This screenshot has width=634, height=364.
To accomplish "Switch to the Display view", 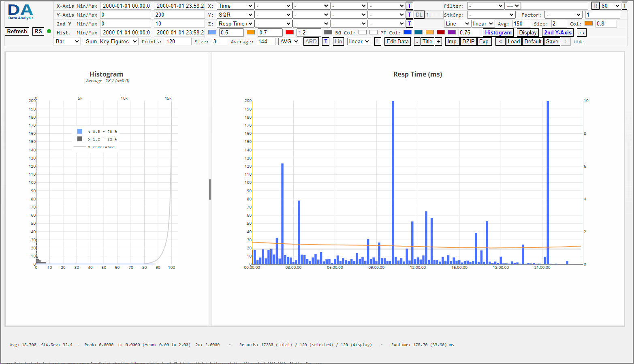I will point(527,32).
